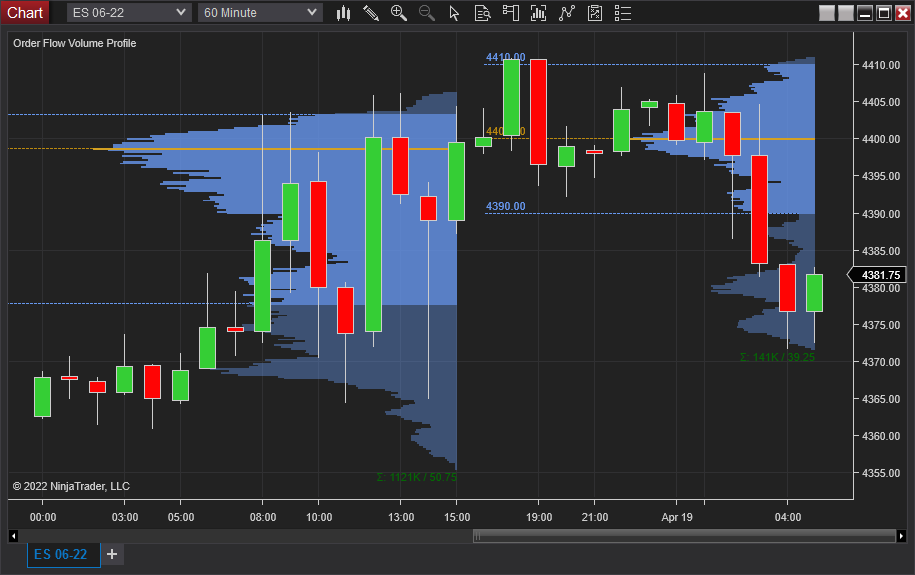Click the 08:00 time axis label

tap(263, 517)
